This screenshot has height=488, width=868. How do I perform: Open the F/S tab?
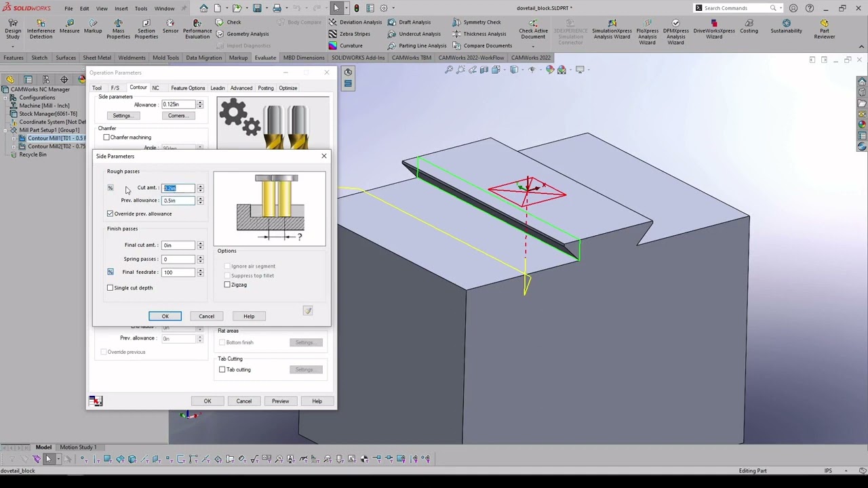click(115, 88)
